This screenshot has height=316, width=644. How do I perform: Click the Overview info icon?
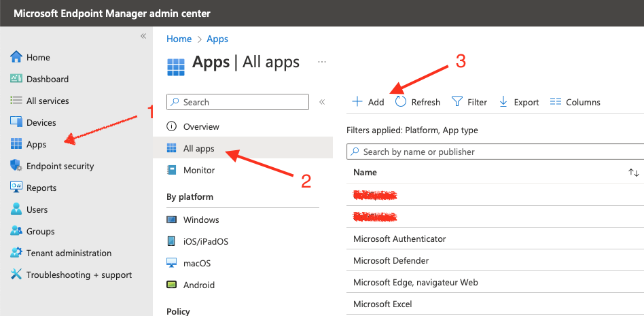172,126
